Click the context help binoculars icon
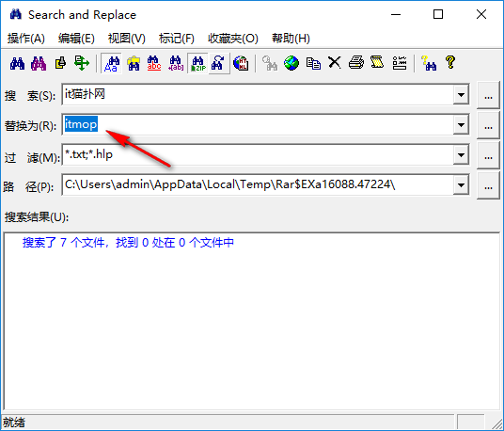Image resolution: width=504 pixels, height=431 pixels. coord(429,63)
